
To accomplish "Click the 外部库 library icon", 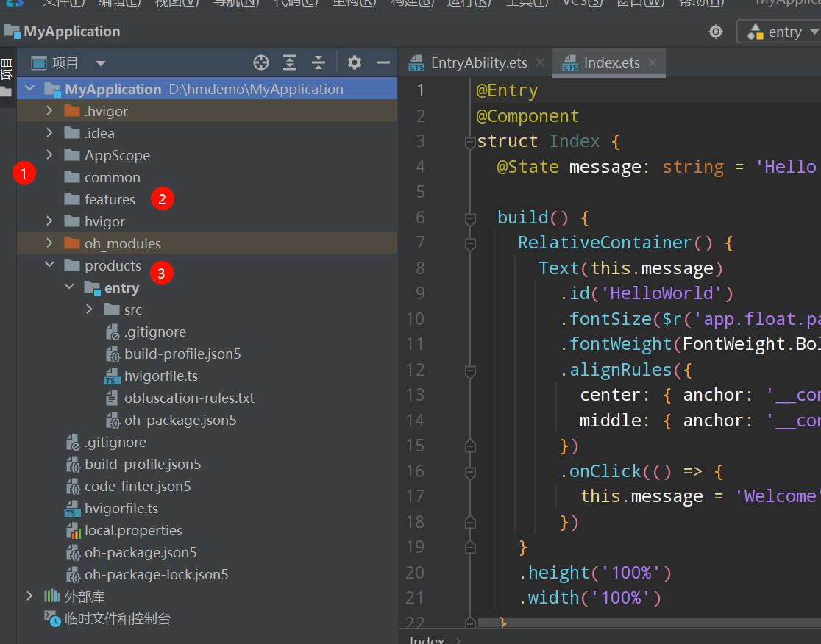I will (51, 595).
